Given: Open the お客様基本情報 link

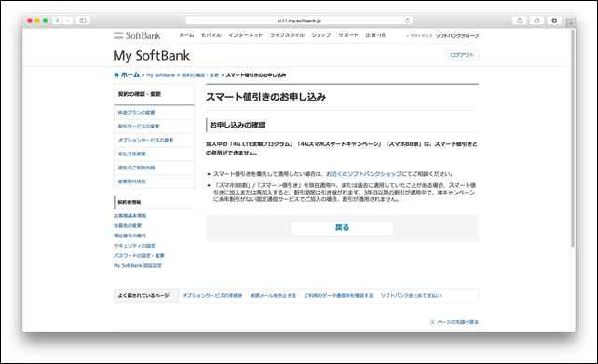Looking at the screenshot, I should pos(130,216).
